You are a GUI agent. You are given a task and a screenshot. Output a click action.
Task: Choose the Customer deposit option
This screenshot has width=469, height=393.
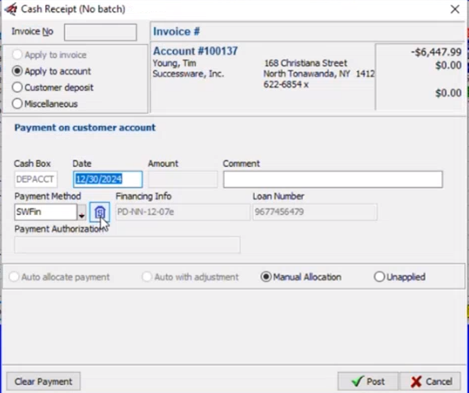point(53,87)
